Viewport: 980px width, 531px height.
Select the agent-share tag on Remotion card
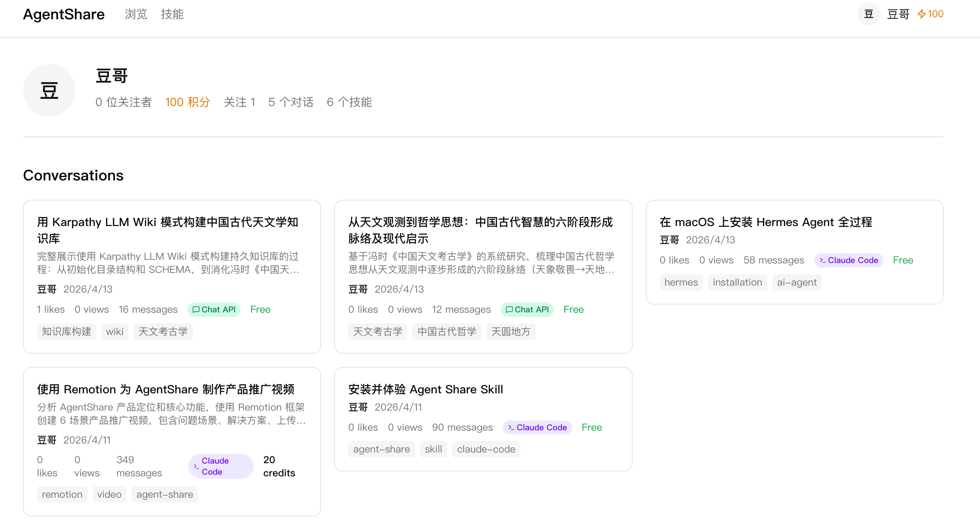point(165,494)
